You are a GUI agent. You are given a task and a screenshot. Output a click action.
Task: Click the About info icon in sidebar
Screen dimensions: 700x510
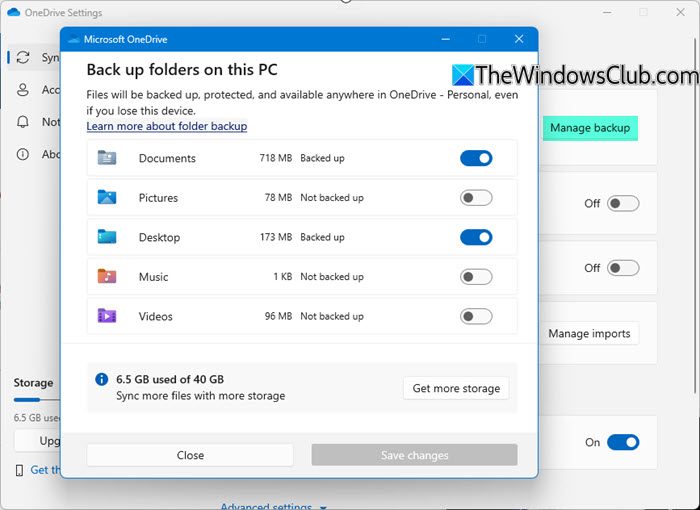click(23, 155)
